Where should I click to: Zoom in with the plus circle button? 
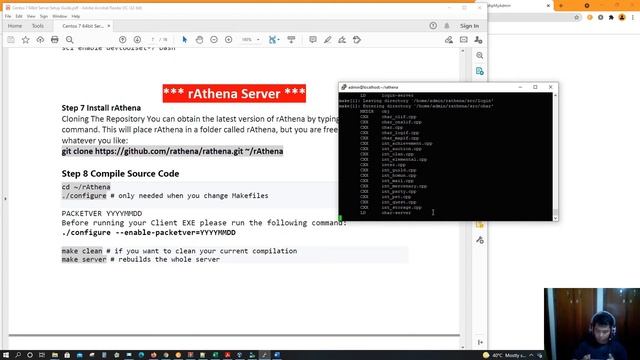coord(229,40)
